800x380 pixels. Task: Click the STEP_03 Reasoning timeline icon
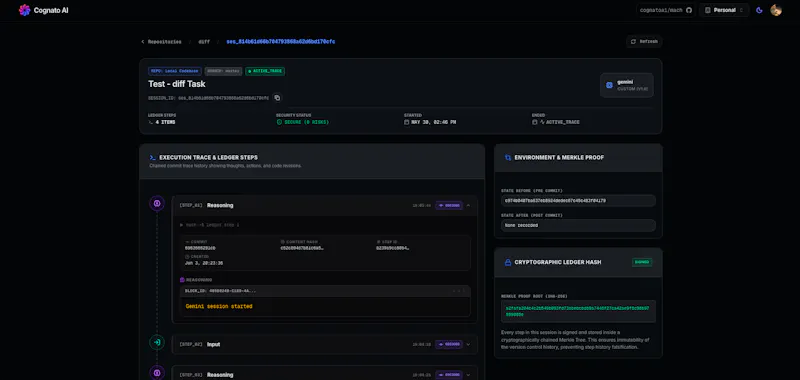click(157, 373)
